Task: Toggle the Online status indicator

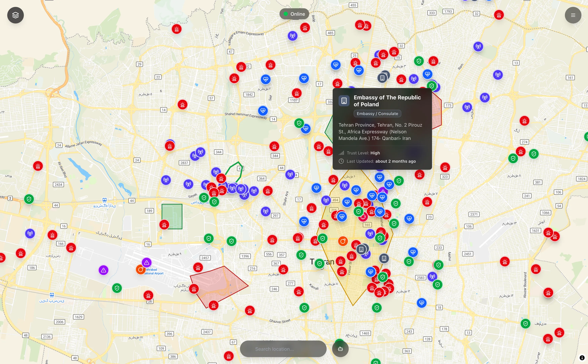Action: click(294, 14)
